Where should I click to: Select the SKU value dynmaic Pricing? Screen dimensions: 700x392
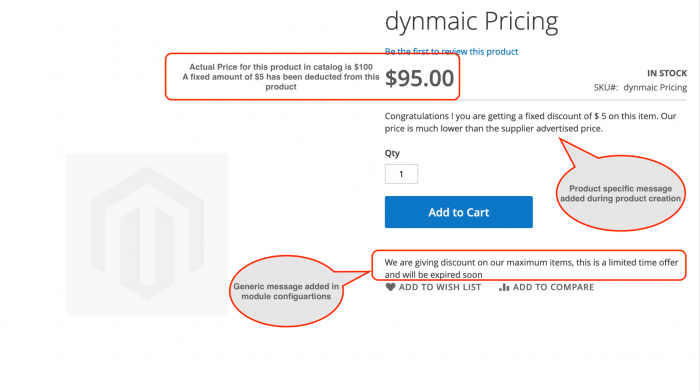point(655,88)
